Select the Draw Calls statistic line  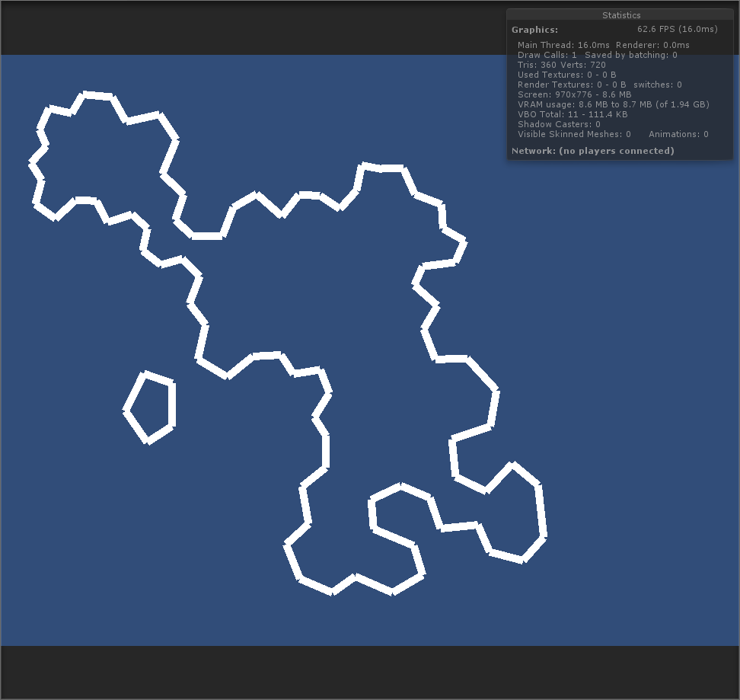tap(549, 55)
